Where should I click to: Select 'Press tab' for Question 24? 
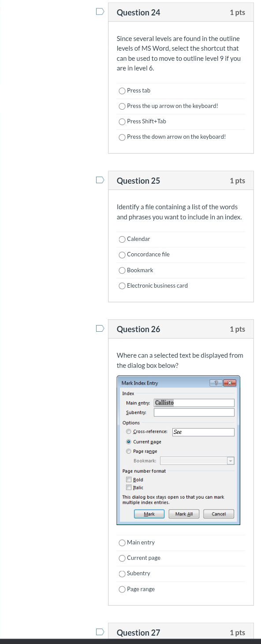tap(122, 91)
